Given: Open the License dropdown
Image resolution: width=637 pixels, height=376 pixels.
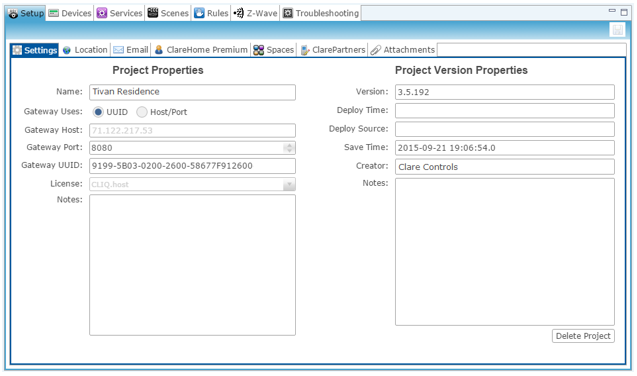Looking at the screenshot, I should pos(289,184).
